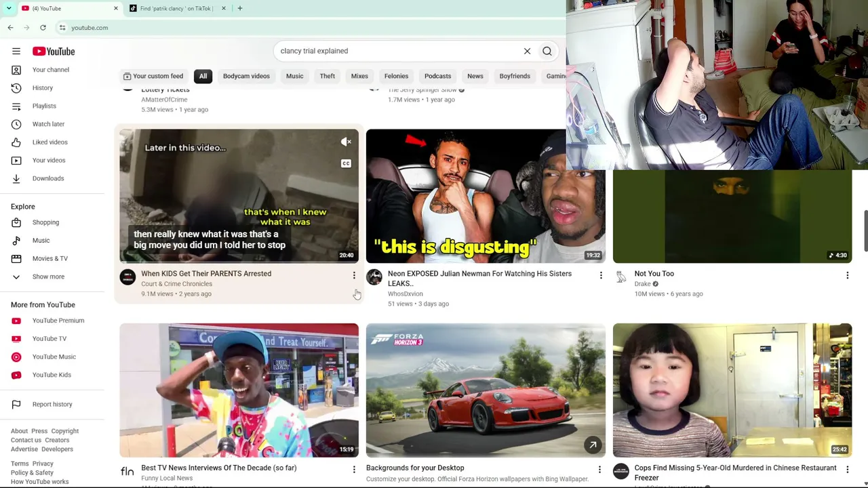Open the Shopping bag icon

[x=16, y=222]
